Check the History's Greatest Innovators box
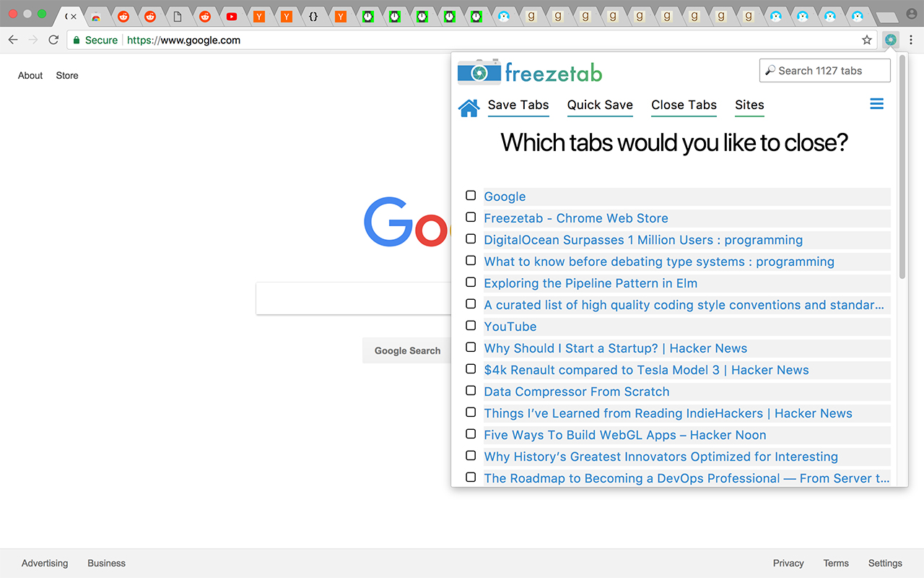Image resolution: width=924 pixels, height=578 pixels. tap(471, 455)
